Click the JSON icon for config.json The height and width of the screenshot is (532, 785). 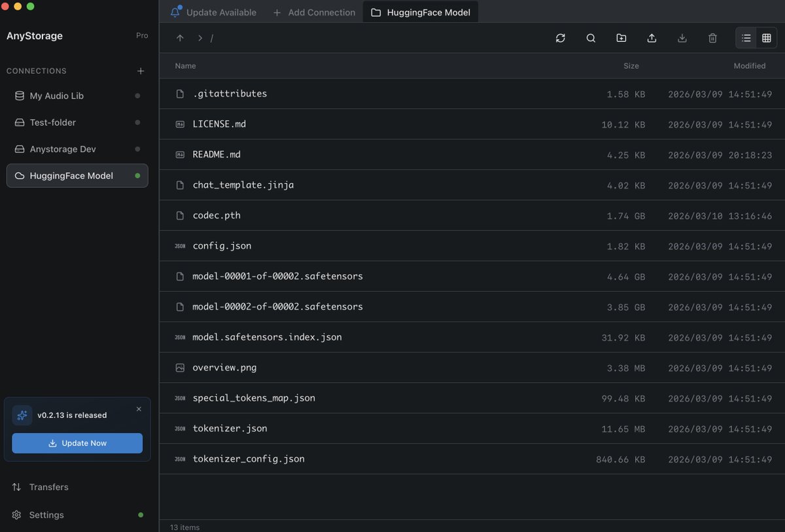180,246
